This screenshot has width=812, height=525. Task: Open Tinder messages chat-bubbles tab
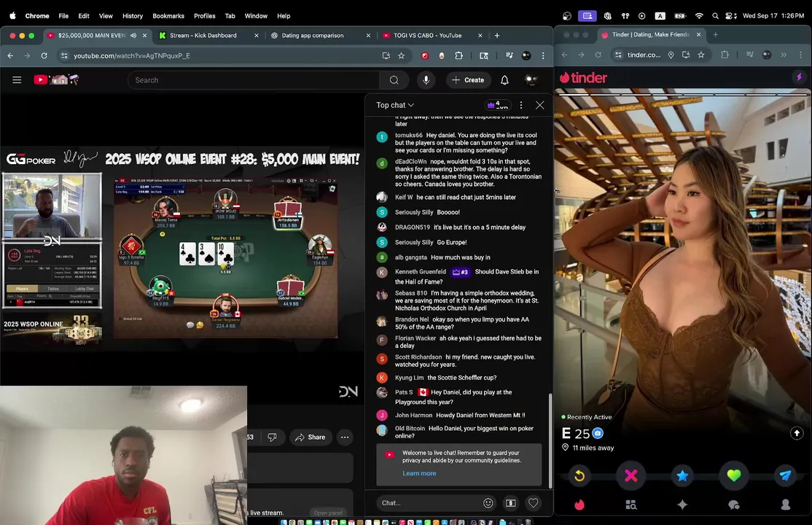[x=734, y=505]
